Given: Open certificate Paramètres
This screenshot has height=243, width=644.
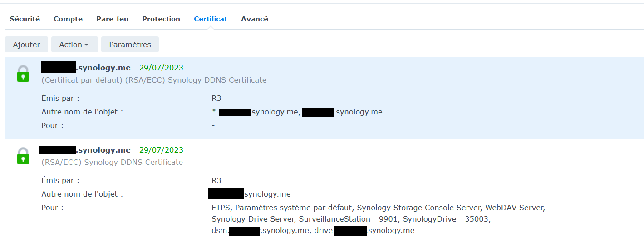Looking at the screenshot, I should (130, 45).
